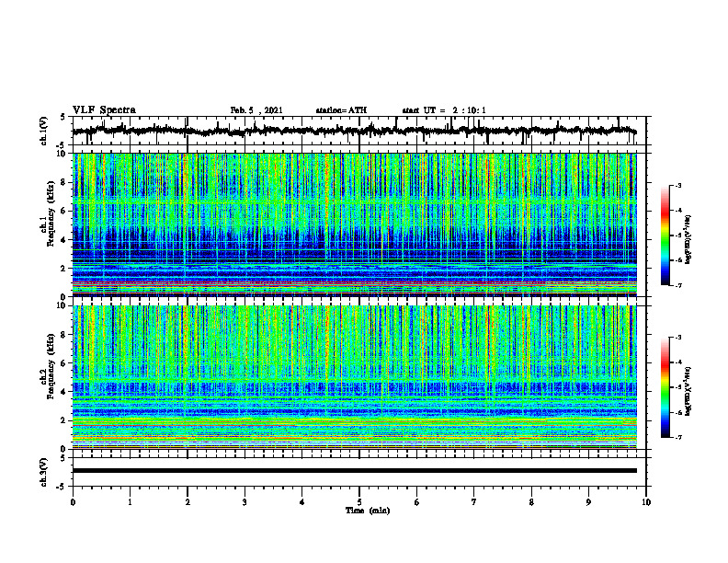728x563 pixels.
Task: Click the "-5" tick on upper colorbar
Action: coord(678,236)
